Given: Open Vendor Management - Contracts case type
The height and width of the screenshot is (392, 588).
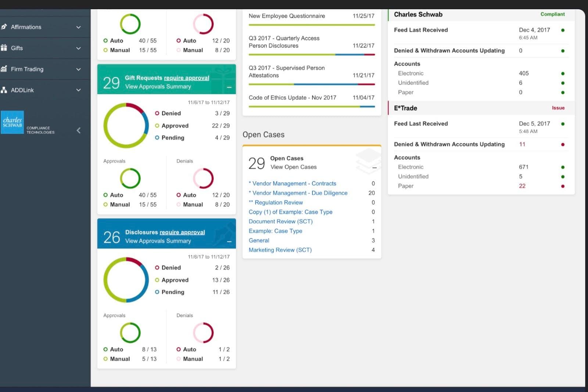Looking at the screenshot, I should (x=292, y=183).
